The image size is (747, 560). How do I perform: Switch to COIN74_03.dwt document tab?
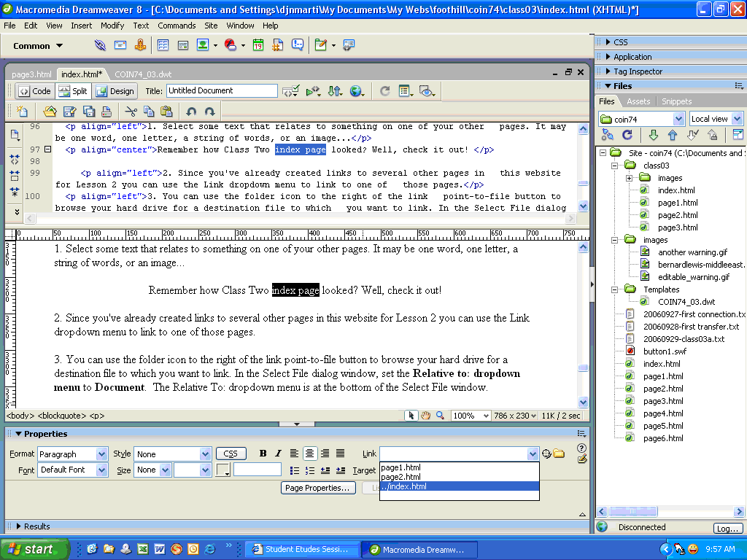pos(143,74)
